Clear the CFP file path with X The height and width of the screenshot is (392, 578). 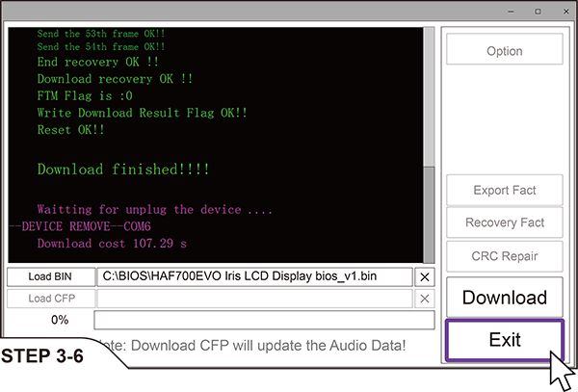click(425, 299)
